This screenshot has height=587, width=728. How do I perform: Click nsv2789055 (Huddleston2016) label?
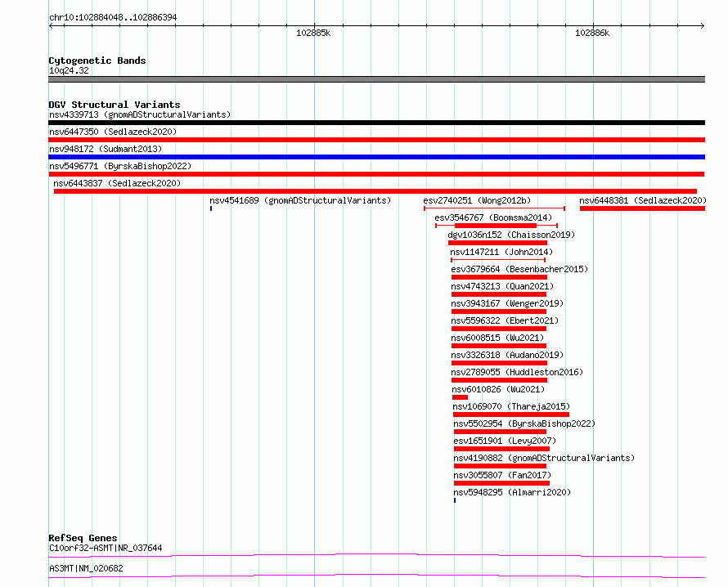pyautogui.click(x=517, y=372)
